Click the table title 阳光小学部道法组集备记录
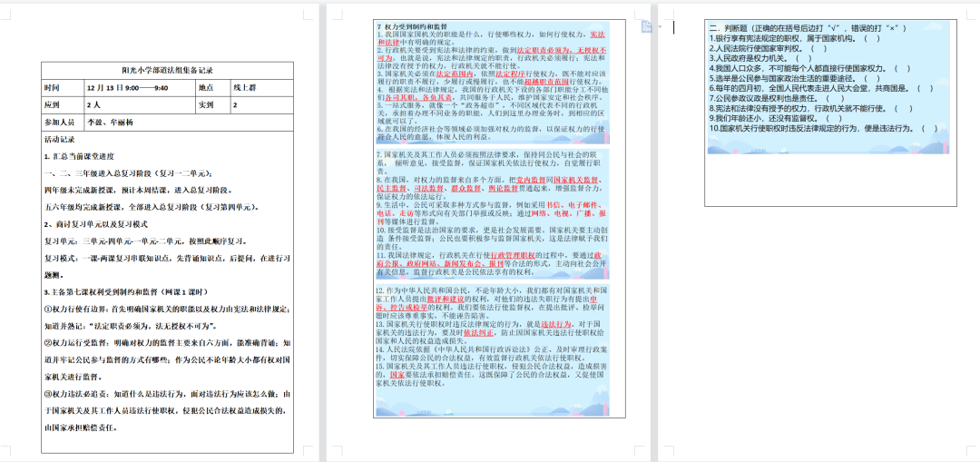Image resolution: width=980 pixels, height=462 pixels. (168, 70)
